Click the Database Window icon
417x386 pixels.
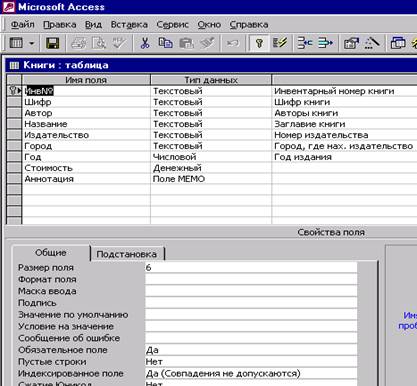398,43
